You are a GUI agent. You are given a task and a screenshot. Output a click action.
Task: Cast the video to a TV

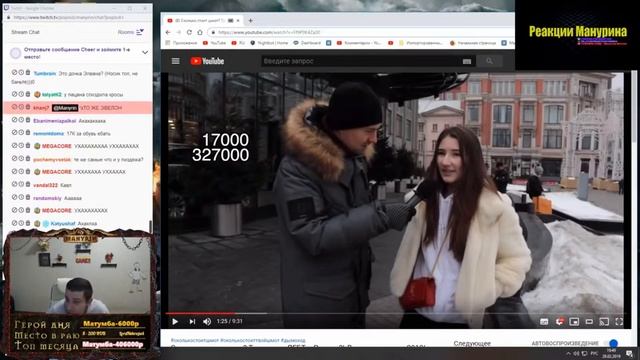604,322
